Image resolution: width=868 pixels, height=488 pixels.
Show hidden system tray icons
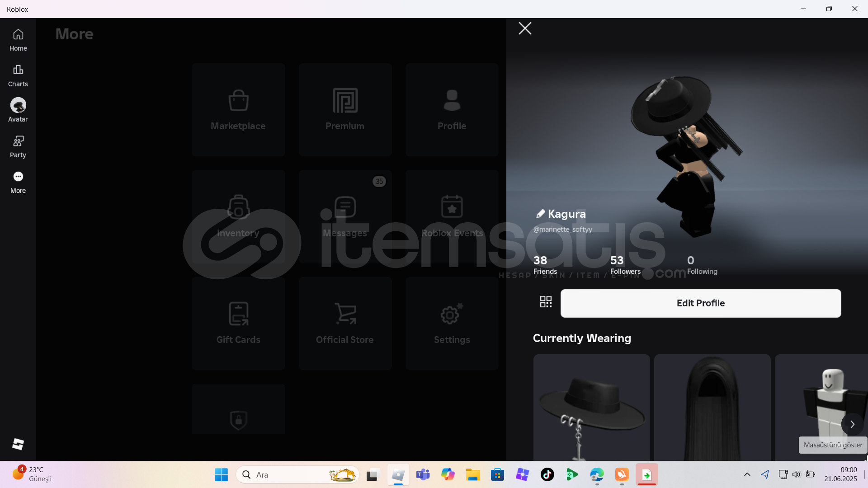[x=747, y=474]
